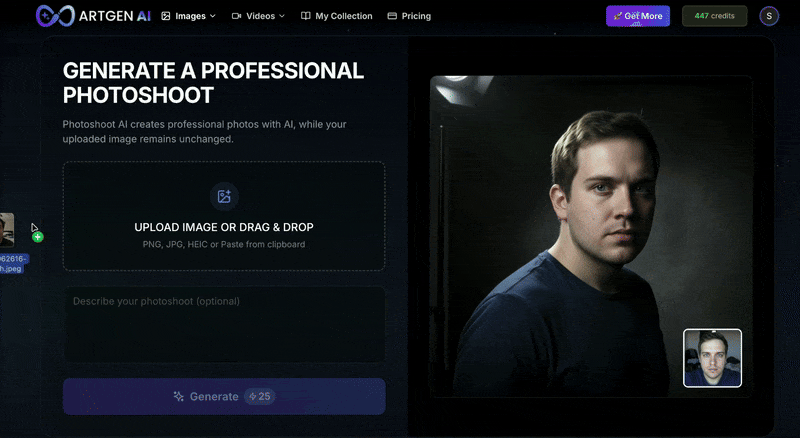This screenshot has width=800, height=438.
Task: Click the 447 credits indicator
Action: click(x=714, y=16)
